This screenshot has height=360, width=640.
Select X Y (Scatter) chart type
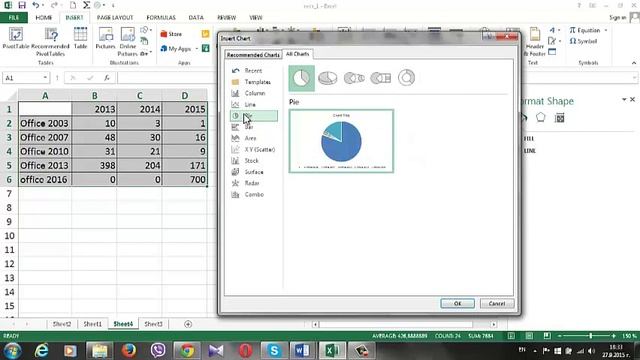(x=254, y=149)
